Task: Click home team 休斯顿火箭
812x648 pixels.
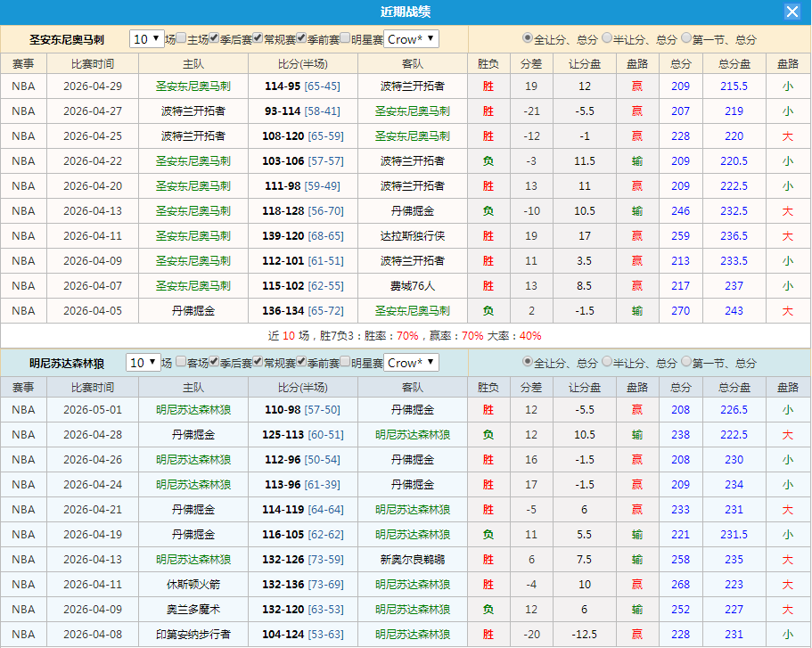Action: click(193, 585)
